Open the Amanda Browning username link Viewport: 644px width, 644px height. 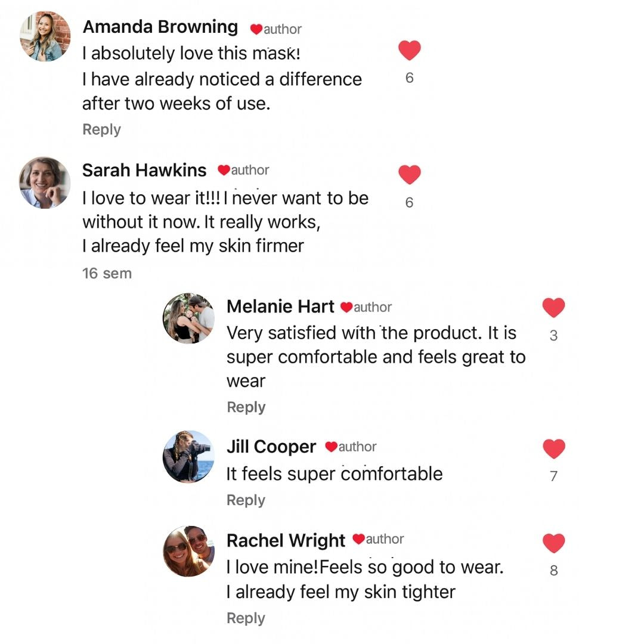coord(160,27)
